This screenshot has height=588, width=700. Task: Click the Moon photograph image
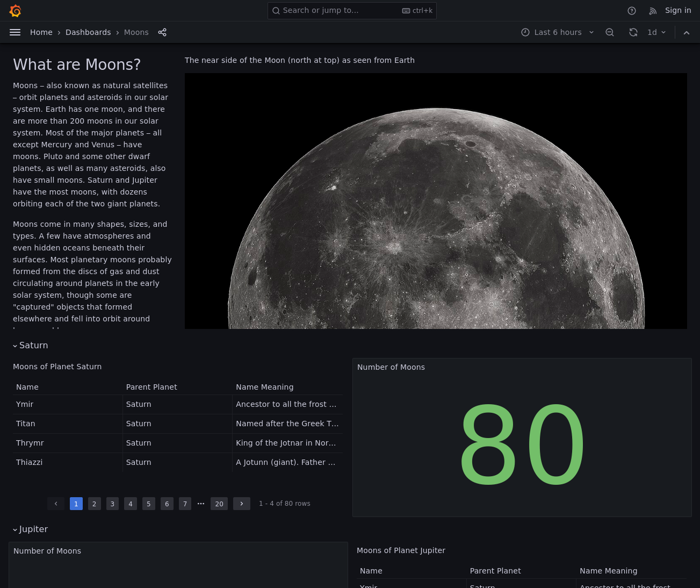(436, 201)
